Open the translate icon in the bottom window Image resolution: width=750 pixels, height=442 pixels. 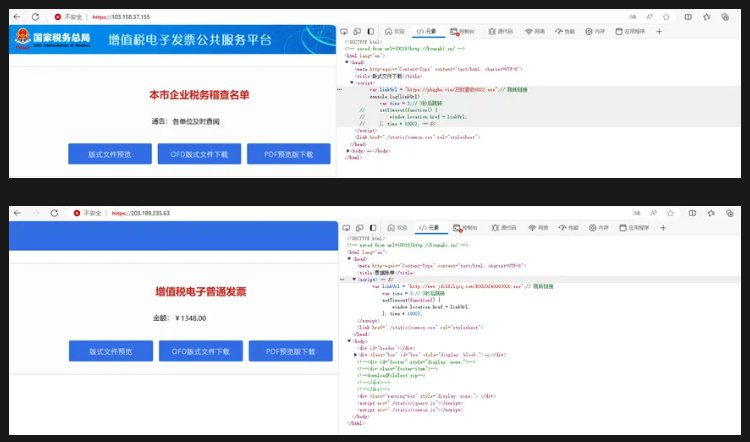click(x=637, y=213)
